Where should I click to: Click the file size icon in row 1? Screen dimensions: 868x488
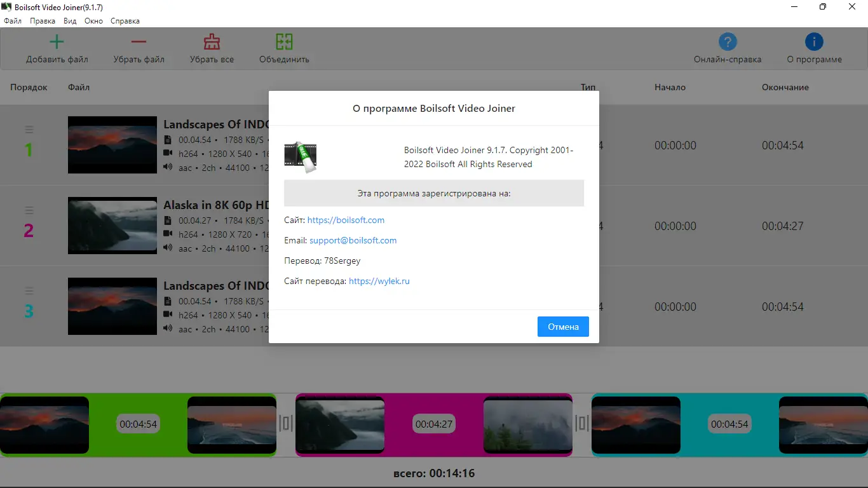click(x=168, y=140)
